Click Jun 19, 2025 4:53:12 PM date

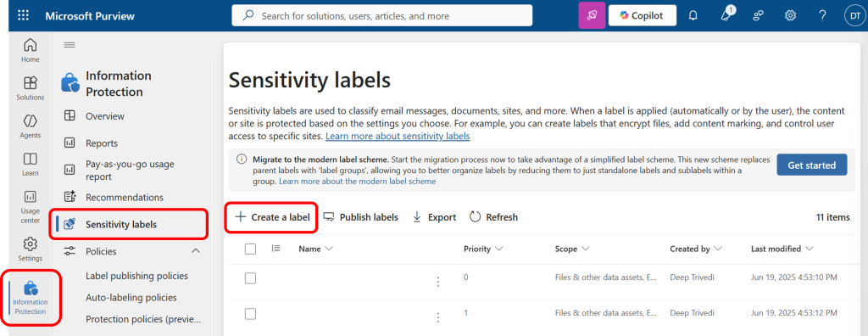[793, 313]
